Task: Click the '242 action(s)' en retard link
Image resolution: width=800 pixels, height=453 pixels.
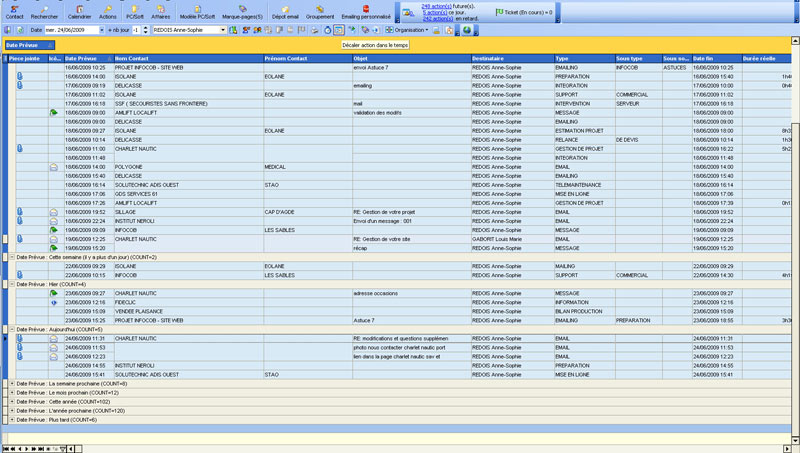Action: [x=436, y=19]
